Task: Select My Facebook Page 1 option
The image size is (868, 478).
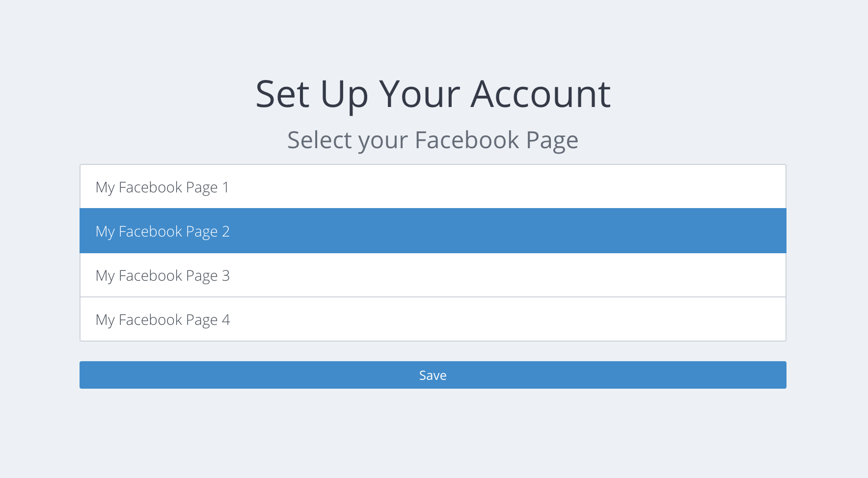Action: pos(433,186)
